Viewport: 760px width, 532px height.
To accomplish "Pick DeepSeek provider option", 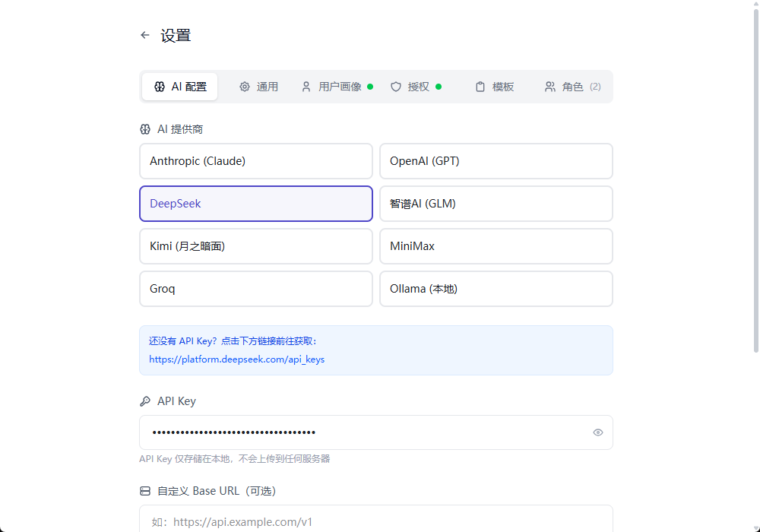I will click(256, 204).
